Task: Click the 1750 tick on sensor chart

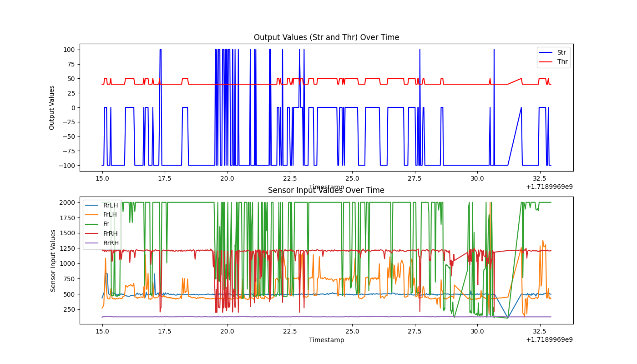Action: [68, 217]
